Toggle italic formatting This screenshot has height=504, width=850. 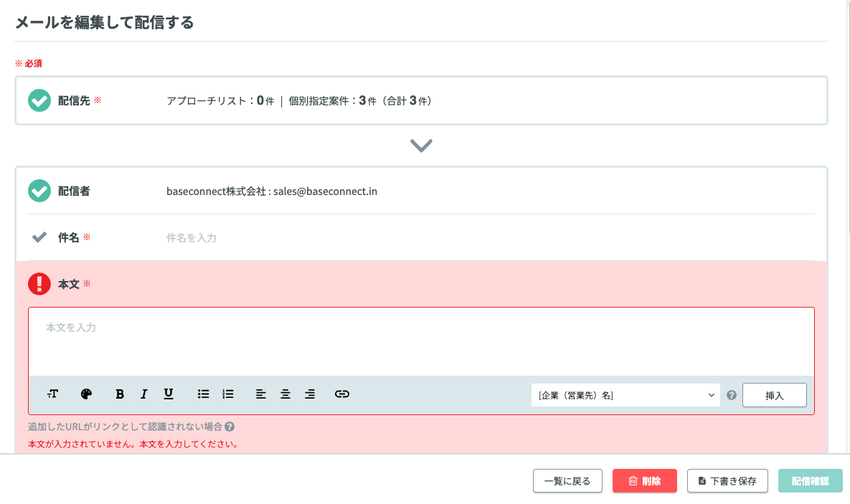pos(143,394)
